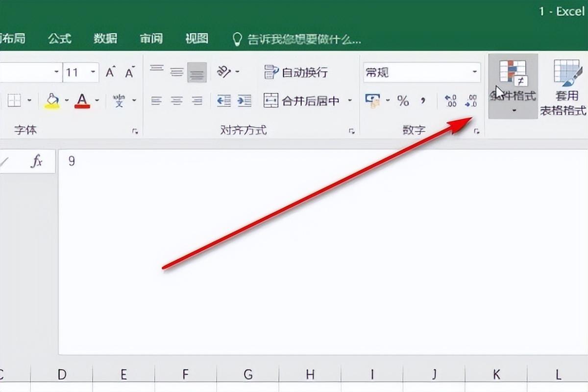588x392 pixels.
Task: Expand 合并后居中 dropdown arrow
Action: (350, 100)
